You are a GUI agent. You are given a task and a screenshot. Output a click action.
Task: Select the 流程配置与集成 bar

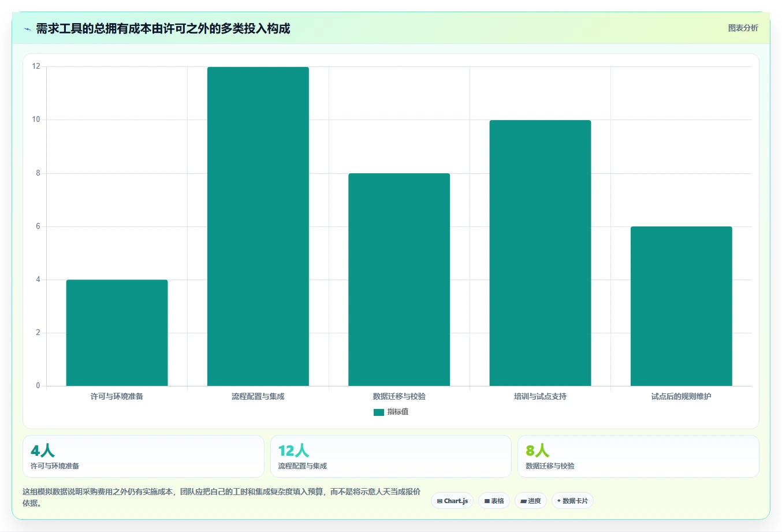click(x=258, y=226)
